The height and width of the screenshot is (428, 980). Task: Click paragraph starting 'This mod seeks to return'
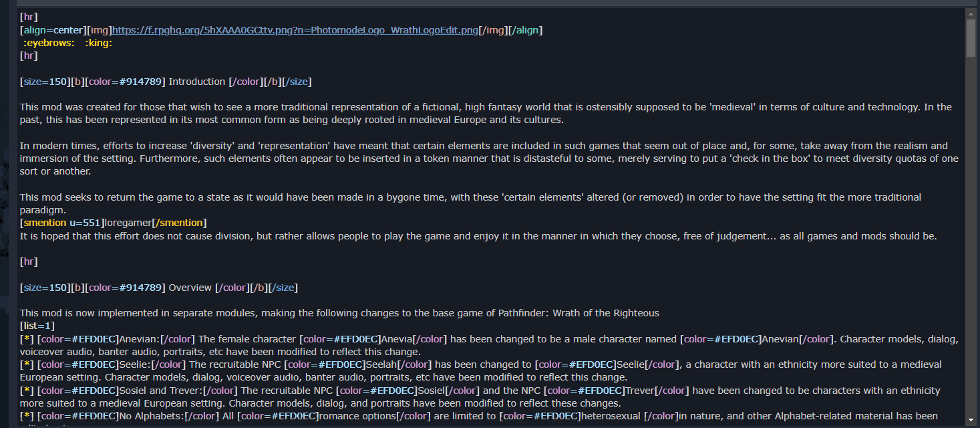coord(470,203)
